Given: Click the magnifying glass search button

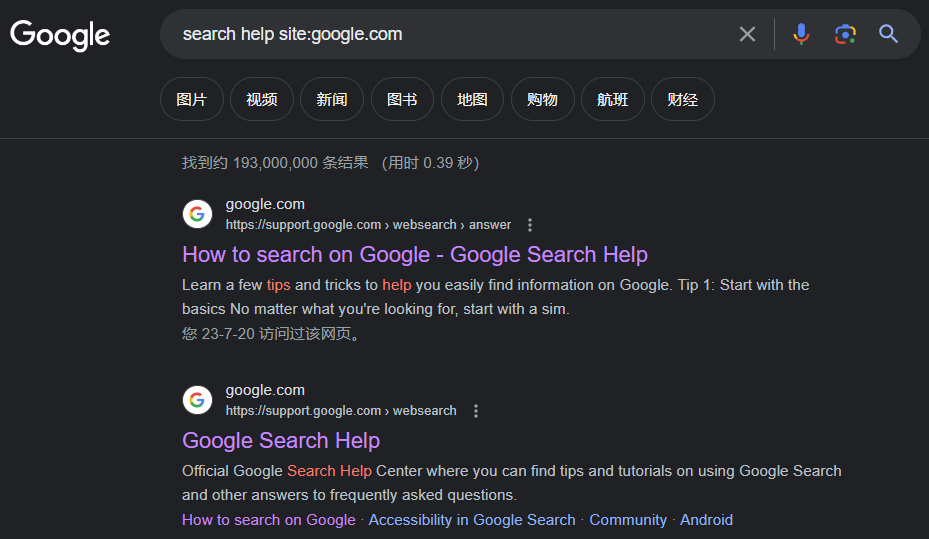Looking at the screenshot, I should [x=889, y=34].
